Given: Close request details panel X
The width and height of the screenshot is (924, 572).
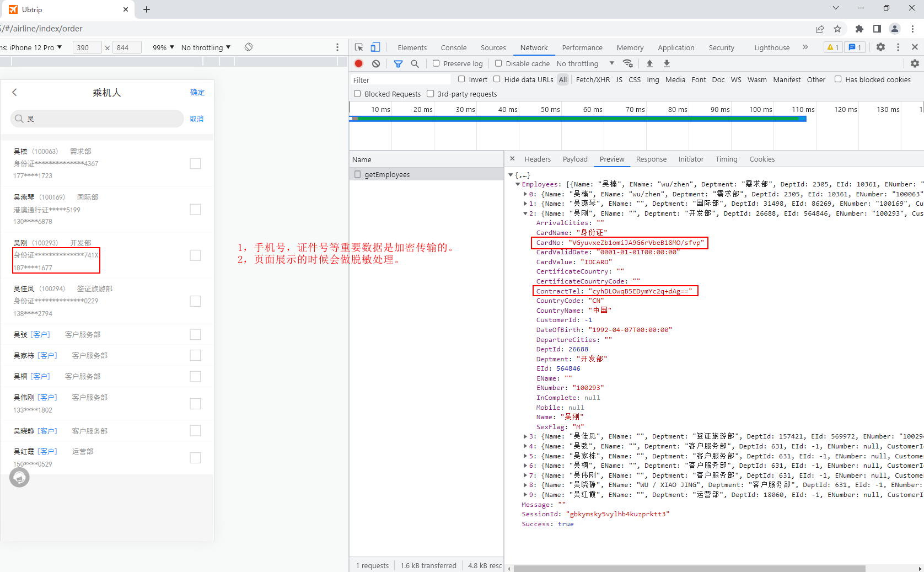Looking at the screenshot, I should click(512, 159).
